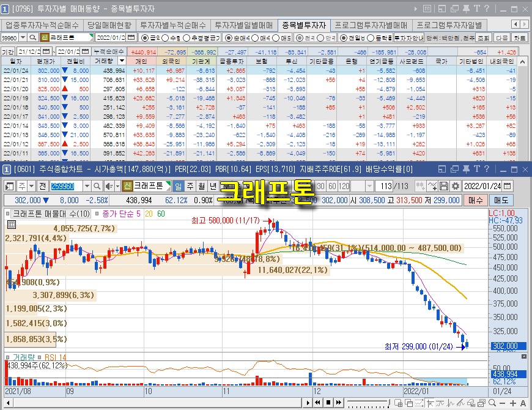Viewport: 532px width, 410px height.
Task: Select the 등락률 radio button
Action: 371,38
